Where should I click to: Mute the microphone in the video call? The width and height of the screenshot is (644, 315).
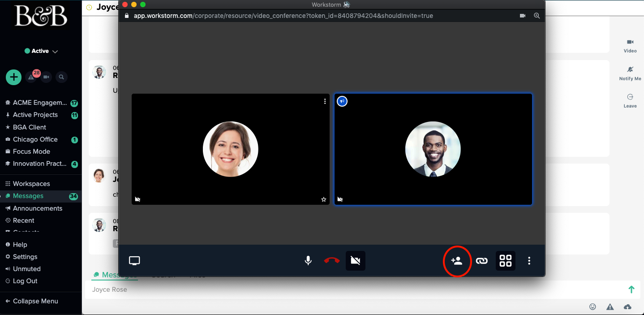click(308, 261)
